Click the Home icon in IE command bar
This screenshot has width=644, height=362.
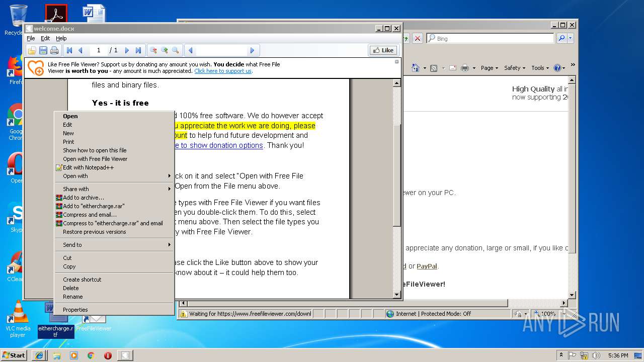point(416,68)
